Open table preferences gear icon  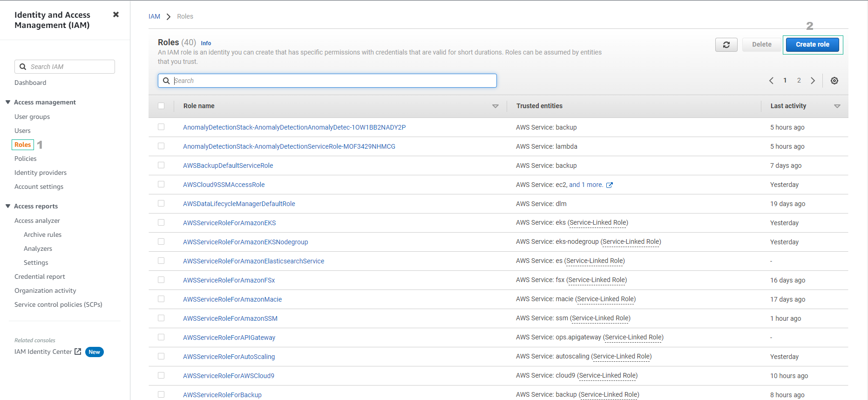tap(834, 81)
